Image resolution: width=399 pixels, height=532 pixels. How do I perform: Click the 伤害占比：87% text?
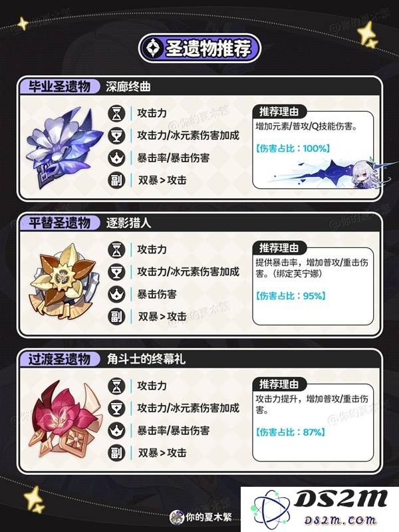point(291,432)
